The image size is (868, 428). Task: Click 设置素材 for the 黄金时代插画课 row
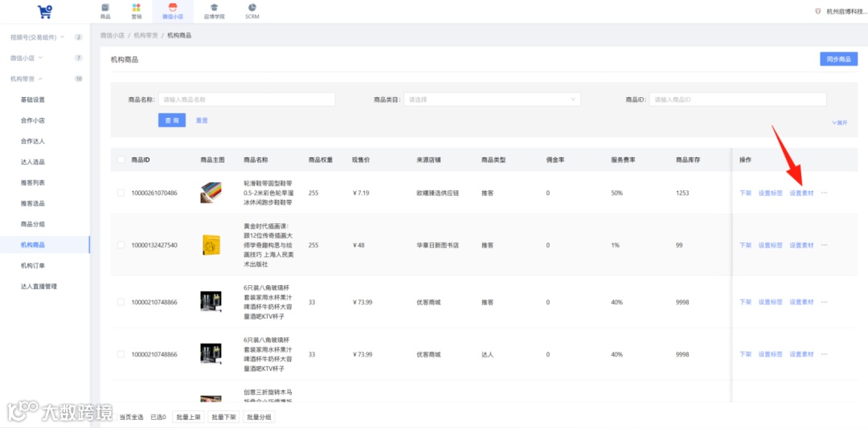tap(801, 245)
